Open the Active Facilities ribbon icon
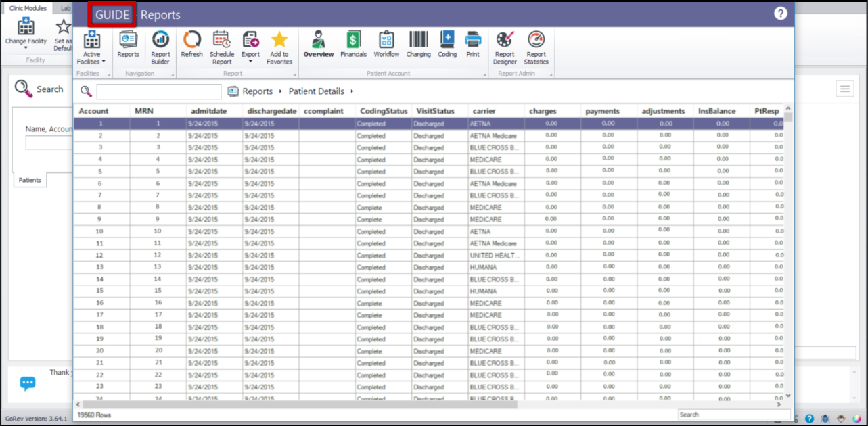Screen dimensions: 868x426 click(x=91, y=47)
